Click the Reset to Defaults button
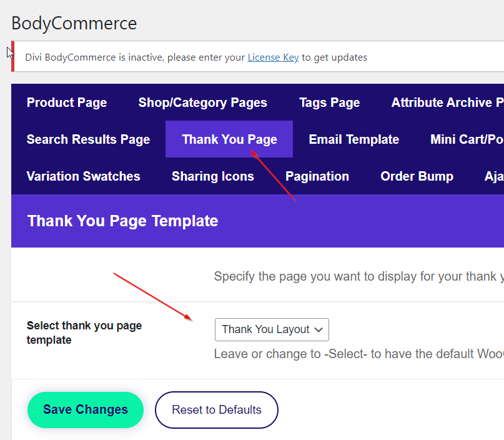The height and width of the screenshot is (440, 504). (x=217, y=410)
